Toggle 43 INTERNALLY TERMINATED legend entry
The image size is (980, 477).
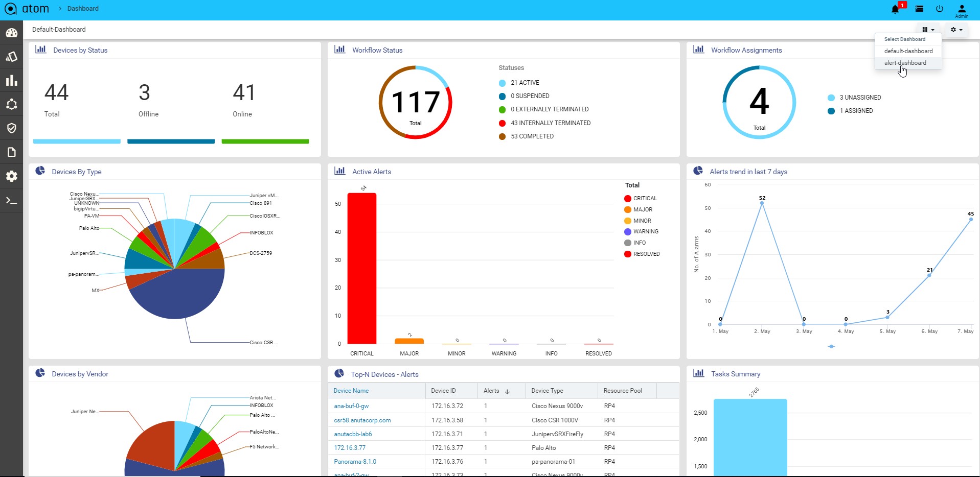(x=544, y=123)
